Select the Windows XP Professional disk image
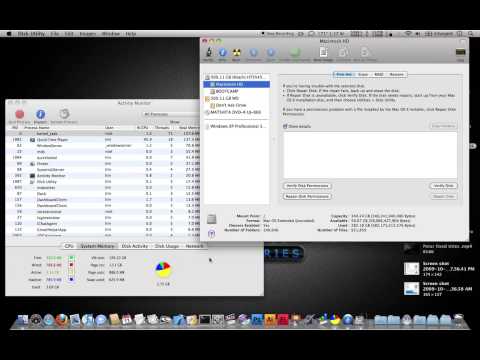The height and width of the screenshot is (360, 480). (x=236, y=126)
